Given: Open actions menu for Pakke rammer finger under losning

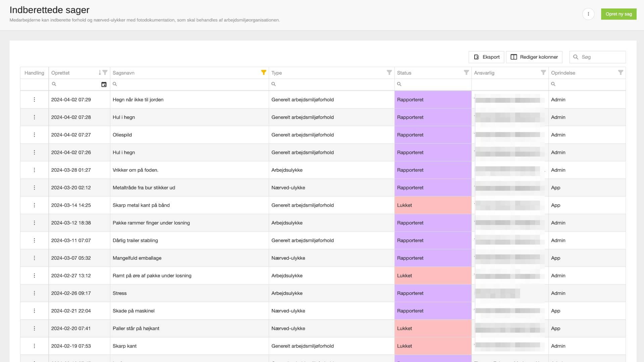Looking at the screenshot, I should click(x=34, y=223).
